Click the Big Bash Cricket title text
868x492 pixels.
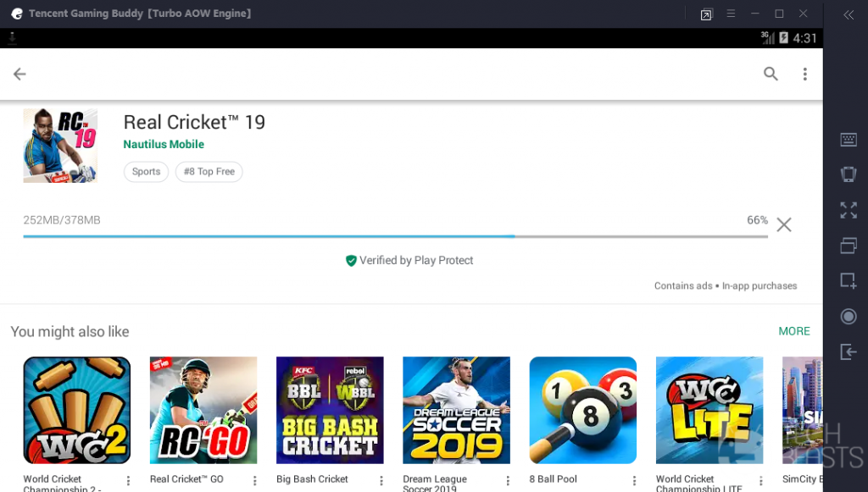click(x=312, y=479)
